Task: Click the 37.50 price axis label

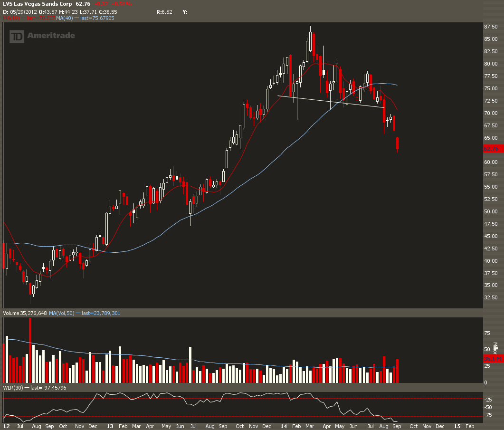Action: [491, 273]
